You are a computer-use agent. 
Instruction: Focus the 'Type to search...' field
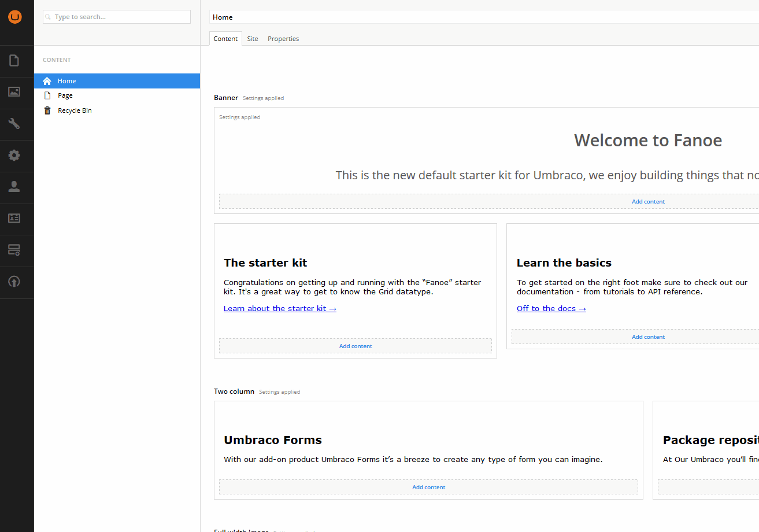(117, 17)
